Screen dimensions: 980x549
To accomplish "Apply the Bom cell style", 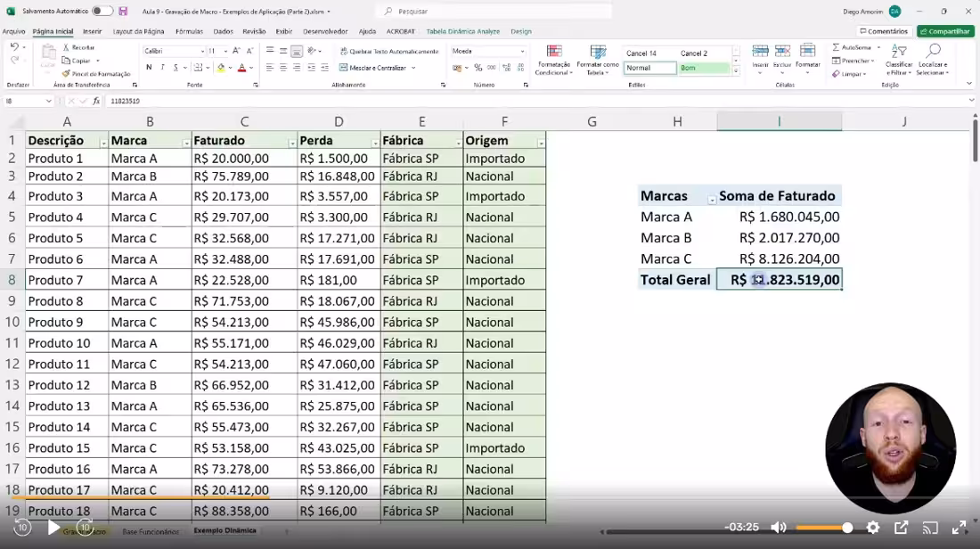I will point(704,68).
